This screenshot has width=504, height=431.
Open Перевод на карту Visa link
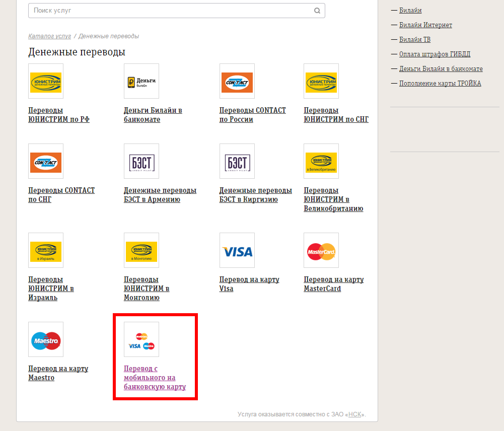click(249, 284)
